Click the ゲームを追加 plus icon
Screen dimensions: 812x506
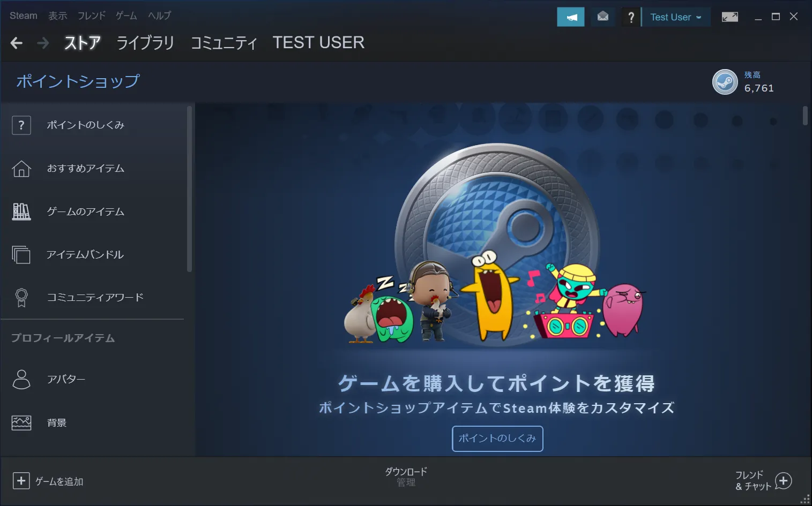coord(21,481)
